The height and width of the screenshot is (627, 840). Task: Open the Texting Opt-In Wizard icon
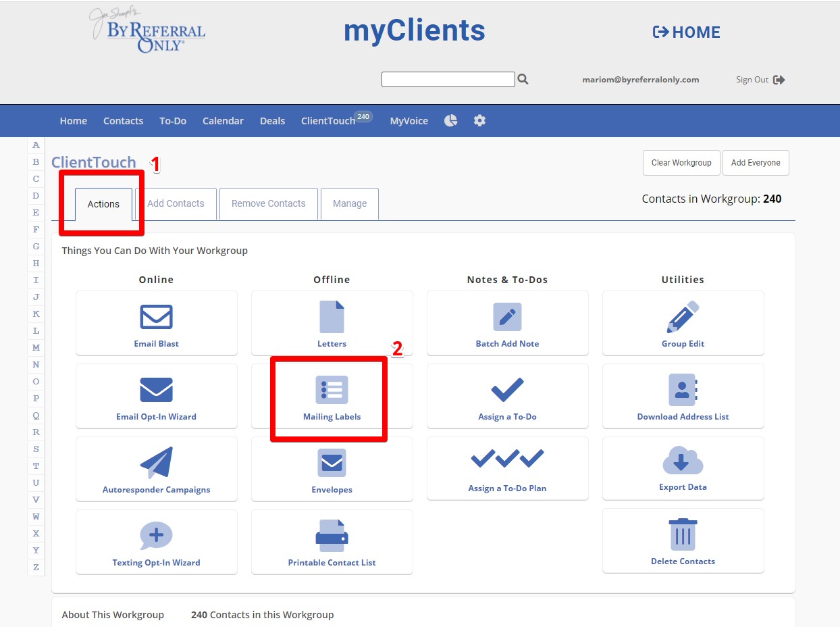click(x=157, y=536)
